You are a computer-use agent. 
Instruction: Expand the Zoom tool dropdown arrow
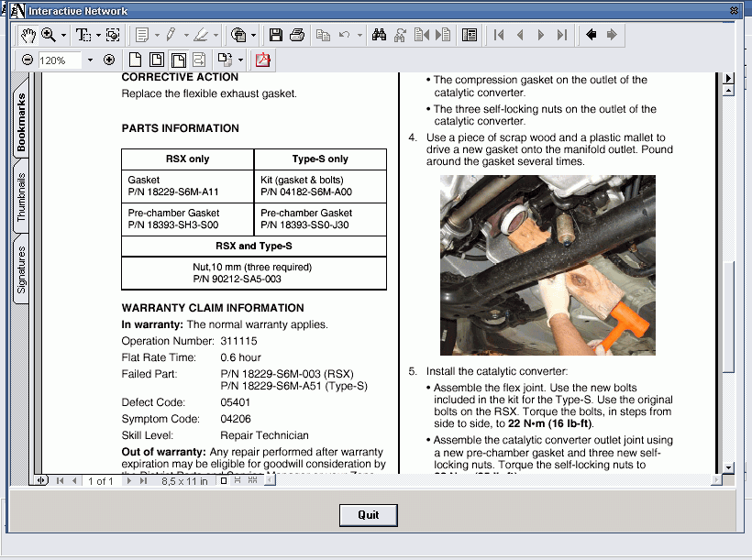click(63, 36)
